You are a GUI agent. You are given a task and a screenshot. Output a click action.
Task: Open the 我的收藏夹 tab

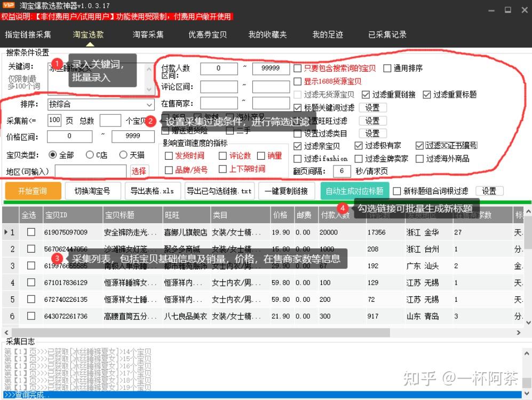pyautogui.click(x=267, y=34)
